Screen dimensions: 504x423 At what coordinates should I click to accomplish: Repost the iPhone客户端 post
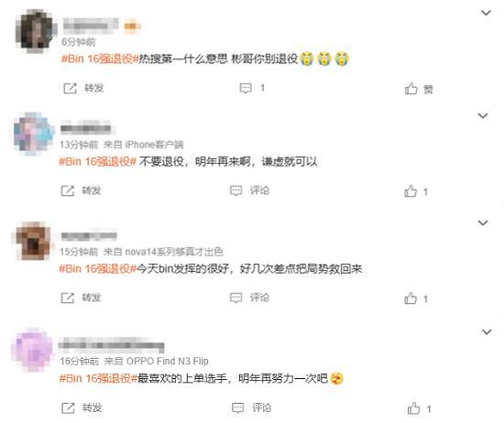pos(81,190)
